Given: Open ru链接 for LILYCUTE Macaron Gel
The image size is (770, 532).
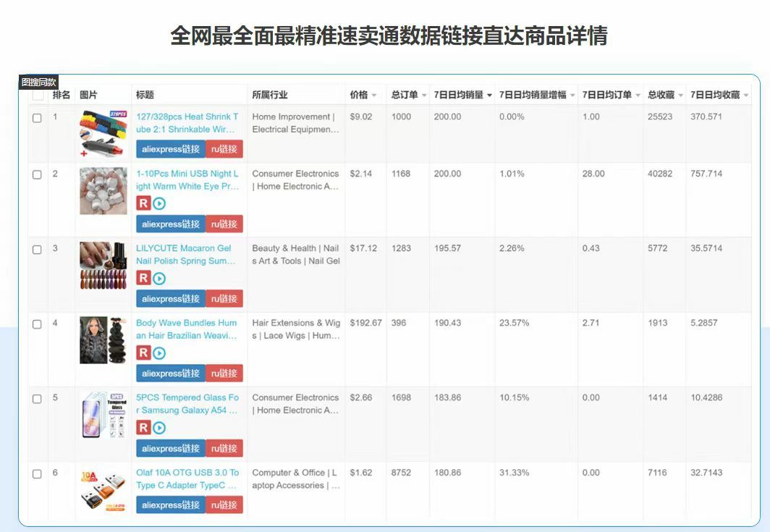Looking at the screenshot, I should pyautogui.click(x=224, y=299).
